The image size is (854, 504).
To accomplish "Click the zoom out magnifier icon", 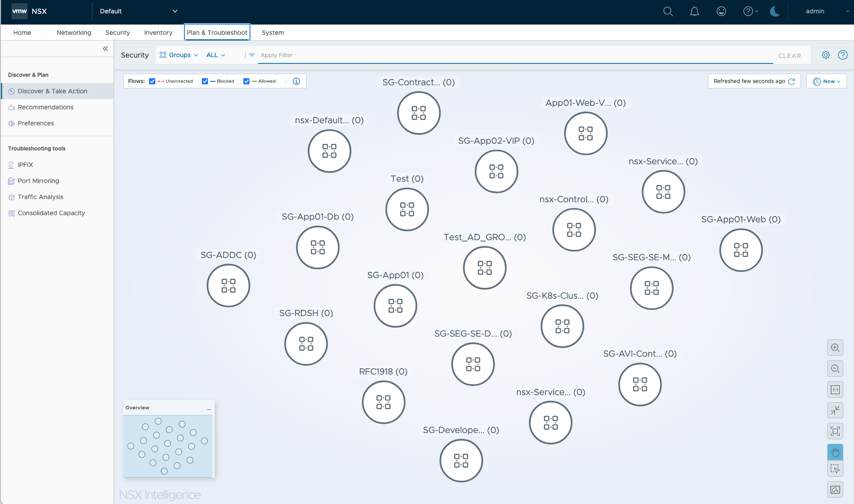I will (x=835, y=369).
